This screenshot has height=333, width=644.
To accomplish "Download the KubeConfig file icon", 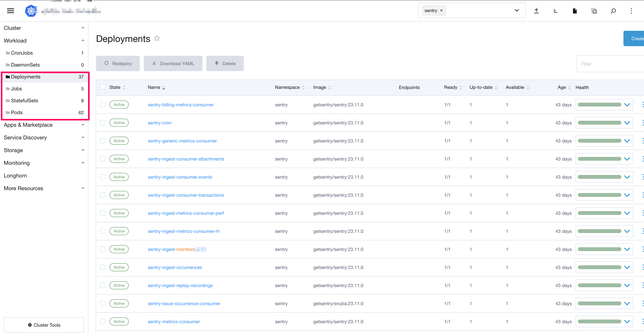I will pyautogui.click(x=574, y=11).
